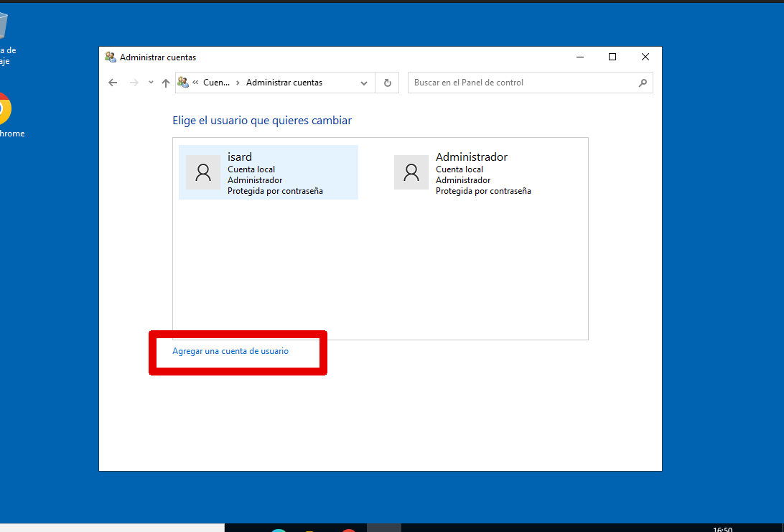Click the Administrador account avatar
Image resolution: width=784 pixels, height=532 pixels.
(411, 172)
